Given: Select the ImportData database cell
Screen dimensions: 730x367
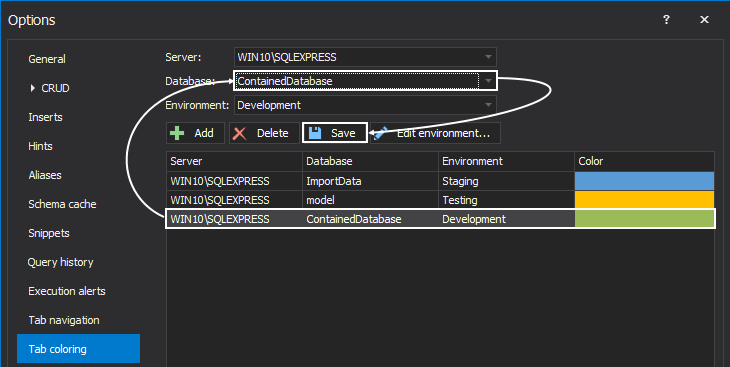Looking at the screenshot, I should [370, 181].
